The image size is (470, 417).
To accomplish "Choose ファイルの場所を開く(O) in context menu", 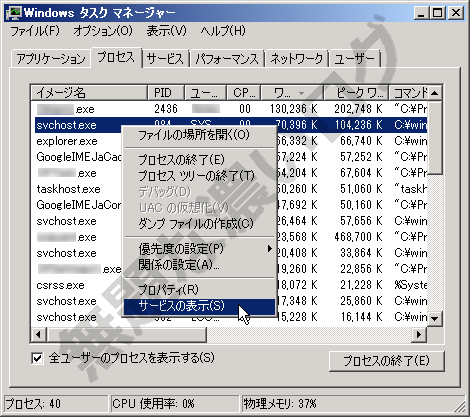I will (199, 135).
